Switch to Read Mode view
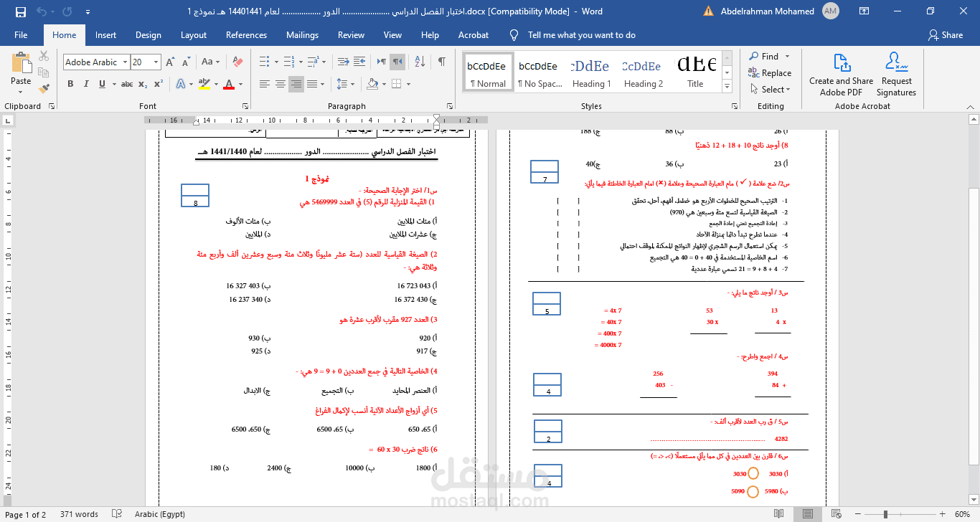The height and width of the screenshot is (522, 980). click(779, 514)
